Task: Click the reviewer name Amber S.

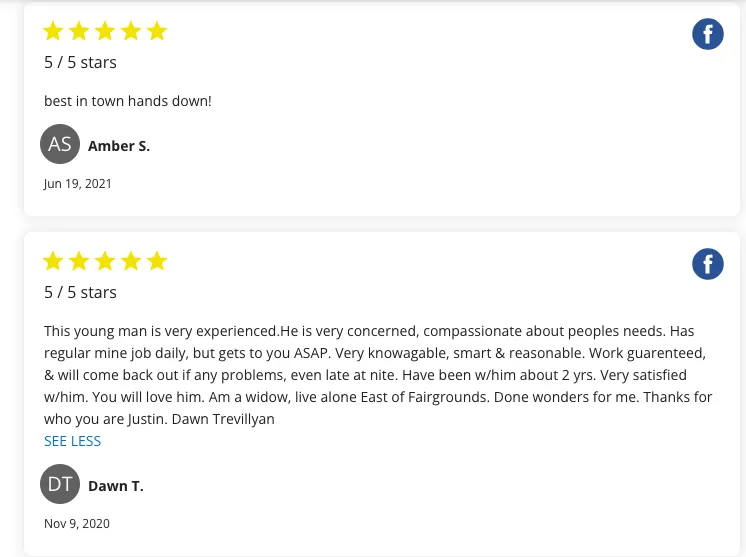Action: coord(119,146)
